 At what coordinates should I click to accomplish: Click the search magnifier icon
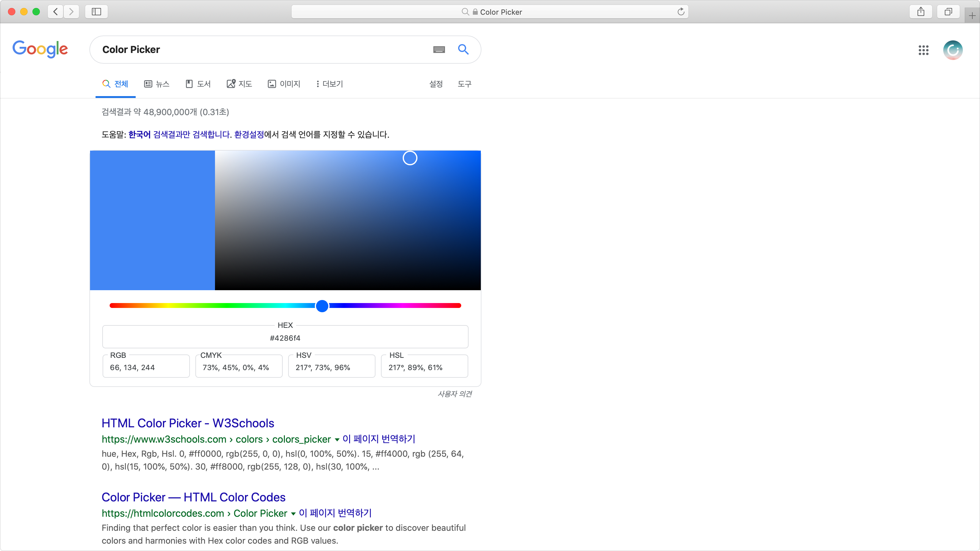(x=463, y=49)
